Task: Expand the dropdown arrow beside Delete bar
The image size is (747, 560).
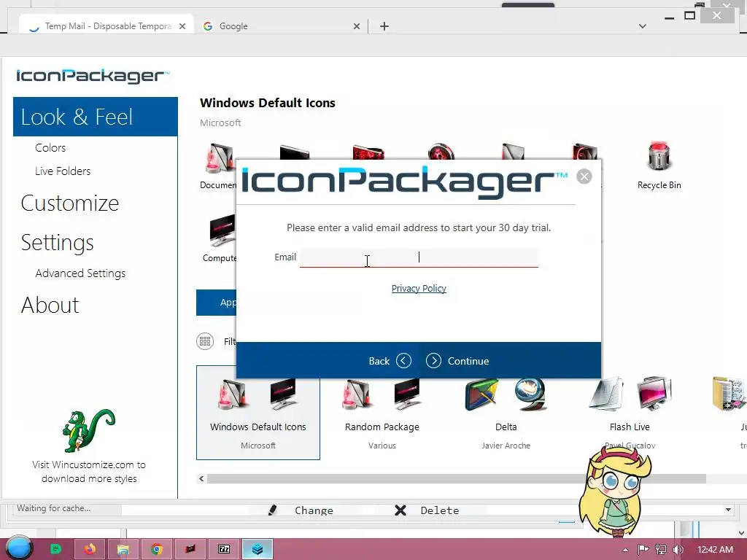Action: pos(728,510)
